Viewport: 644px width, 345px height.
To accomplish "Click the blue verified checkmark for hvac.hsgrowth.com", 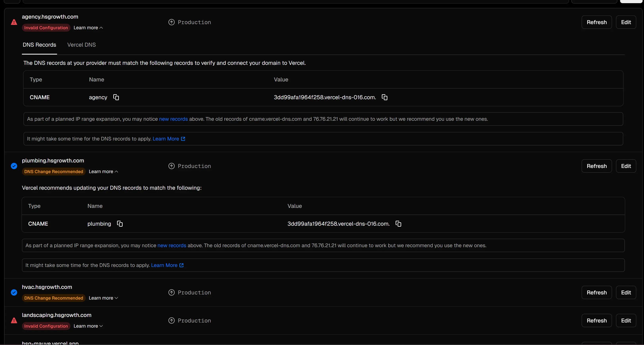I will (x=14, y=292).
